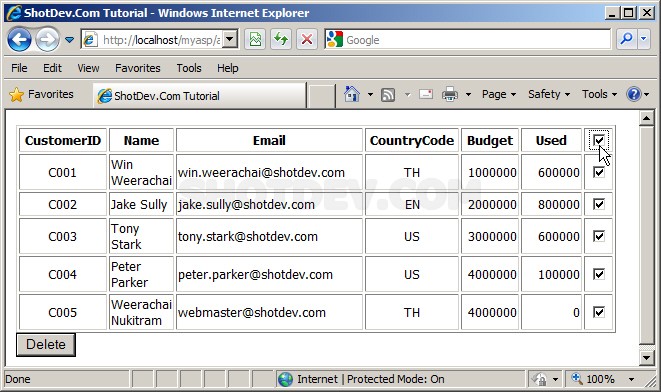661x392 pixels.
Task: Uncheck the checkbox for customer C003
Action: (599, 236)
